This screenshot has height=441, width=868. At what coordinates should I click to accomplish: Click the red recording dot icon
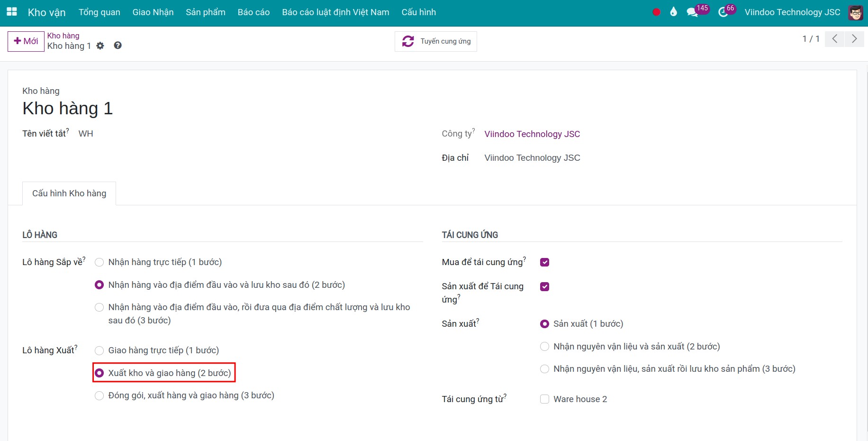[x=656, y=12]
